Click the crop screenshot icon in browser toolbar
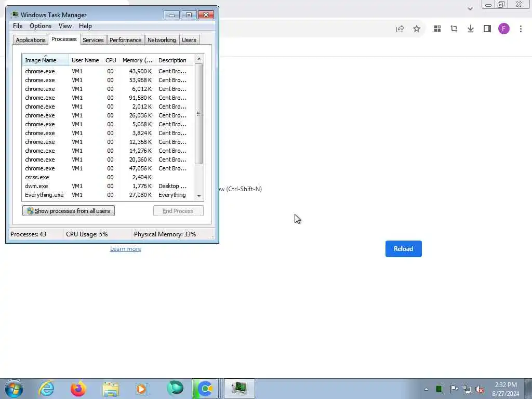Screen dimensions: 532x399 click(454, 29)
